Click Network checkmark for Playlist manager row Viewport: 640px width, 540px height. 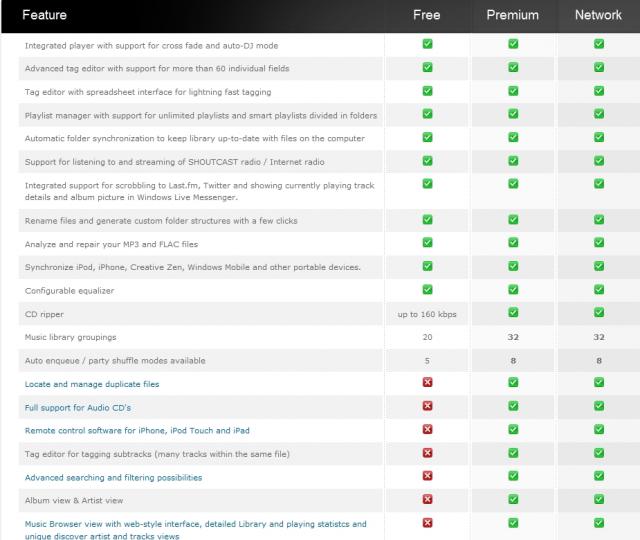[x=599, y=114]
